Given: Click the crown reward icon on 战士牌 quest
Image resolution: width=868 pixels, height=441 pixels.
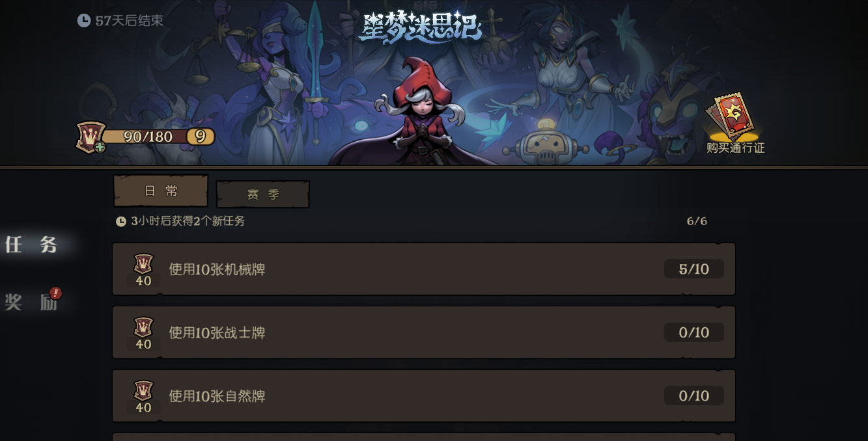Looking at the screenshot, I should pos(143,327).
